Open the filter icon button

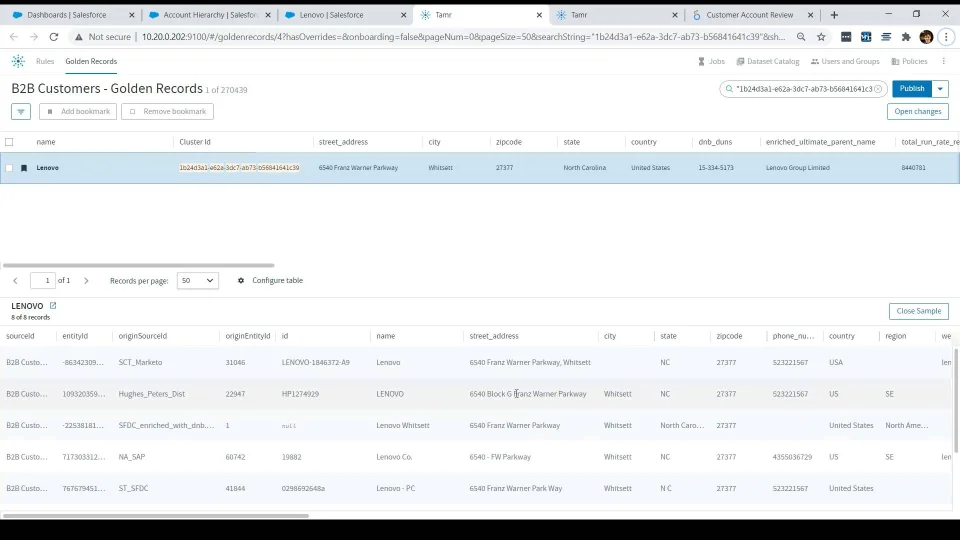click(x=21, y=111)
